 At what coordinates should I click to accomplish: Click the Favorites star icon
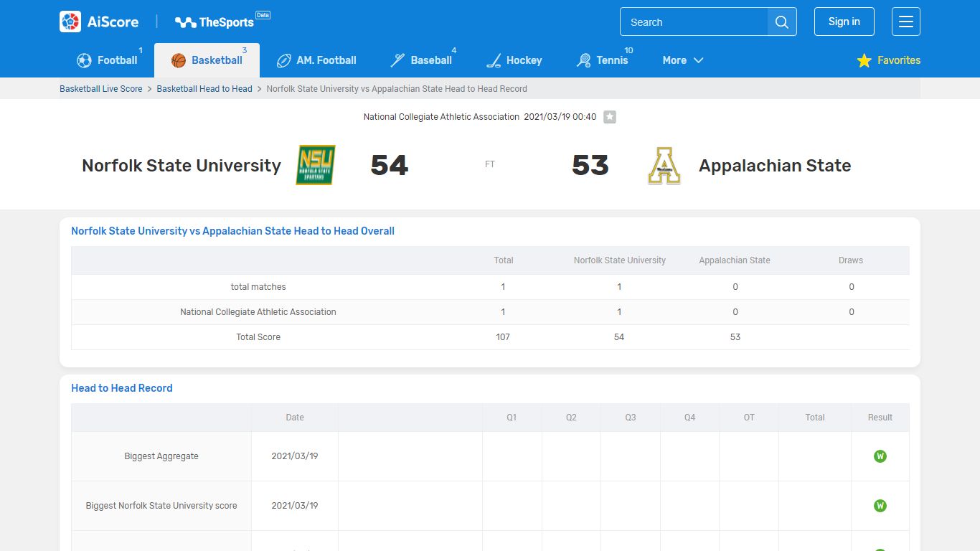pyautogui.click(x=864, y=60)
